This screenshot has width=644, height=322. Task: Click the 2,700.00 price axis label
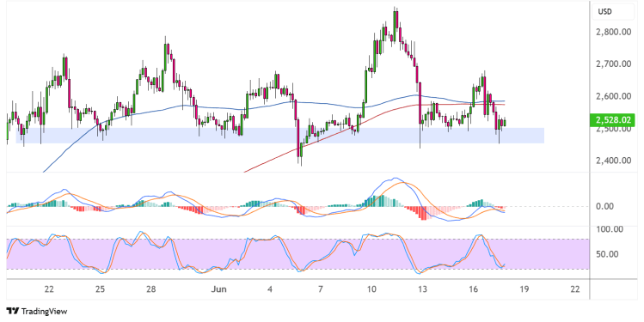coord(613,64)
